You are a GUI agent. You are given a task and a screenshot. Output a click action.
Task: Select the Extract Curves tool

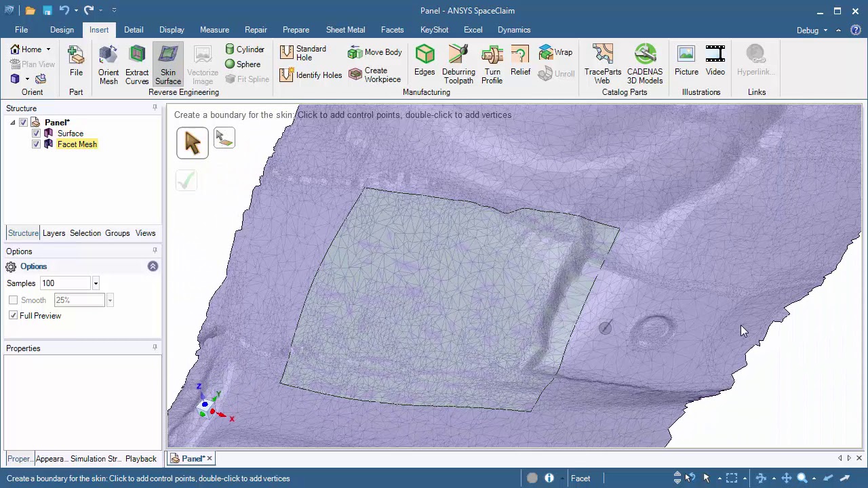137,65
